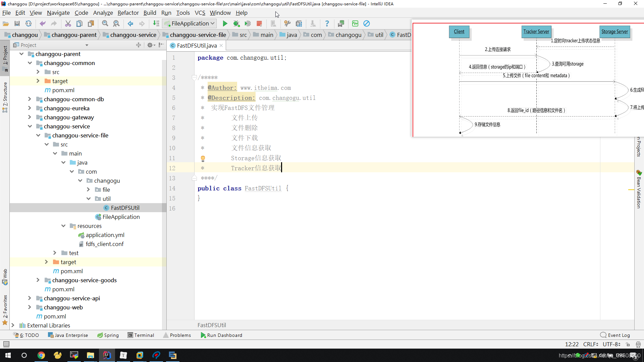Click the Collapse All icon in Project panel
644x362 pixels.
[139, 45]
